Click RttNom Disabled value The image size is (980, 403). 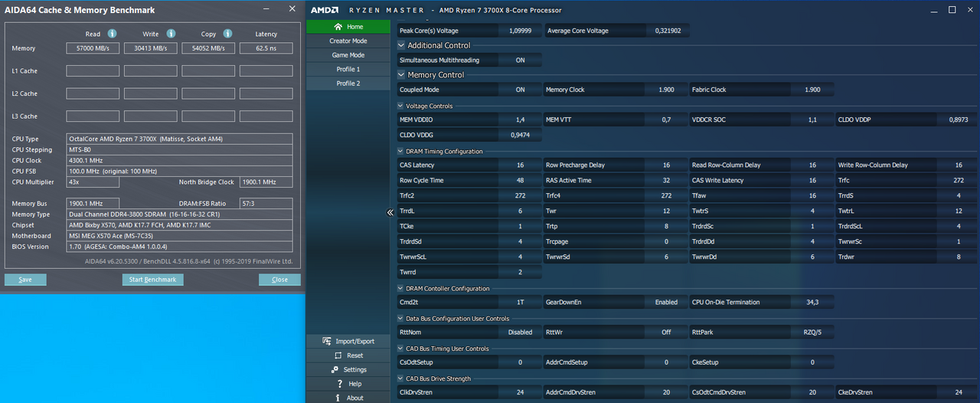point(521,333)
